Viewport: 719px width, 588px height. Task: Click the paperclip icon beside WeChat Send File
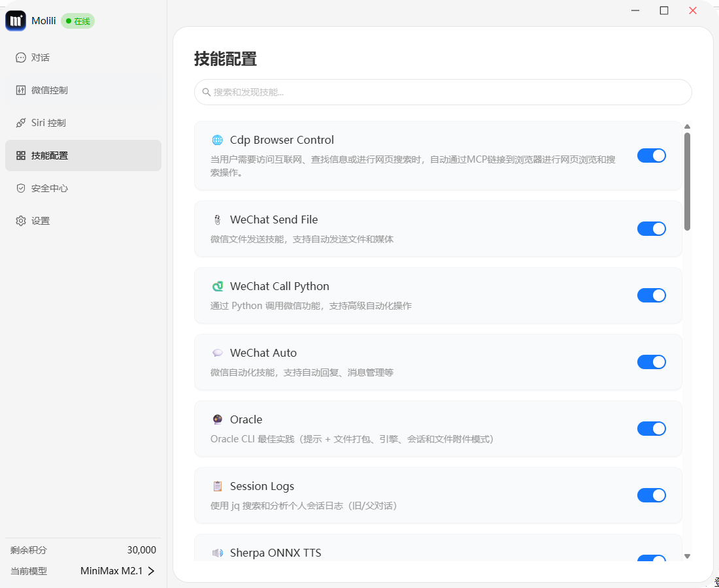pyautogui.click(x=217, y=220)
